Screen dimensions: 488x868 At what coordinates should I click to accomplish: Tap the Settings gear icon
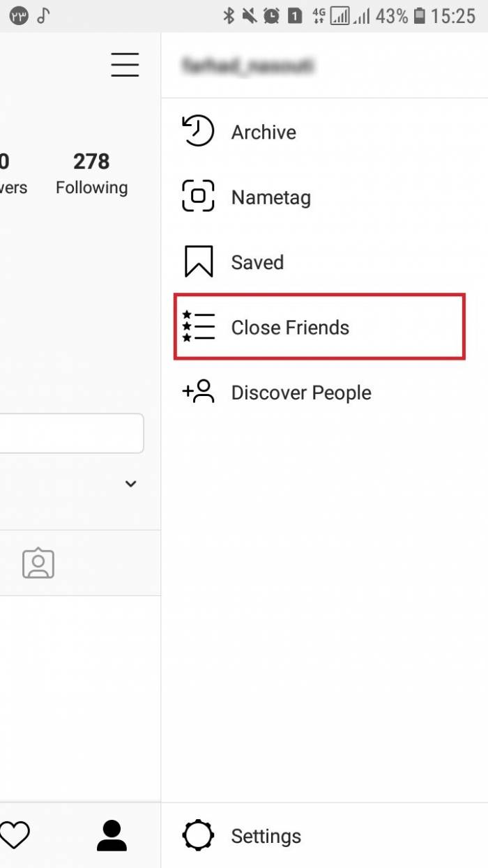click(x=198, y=835)
